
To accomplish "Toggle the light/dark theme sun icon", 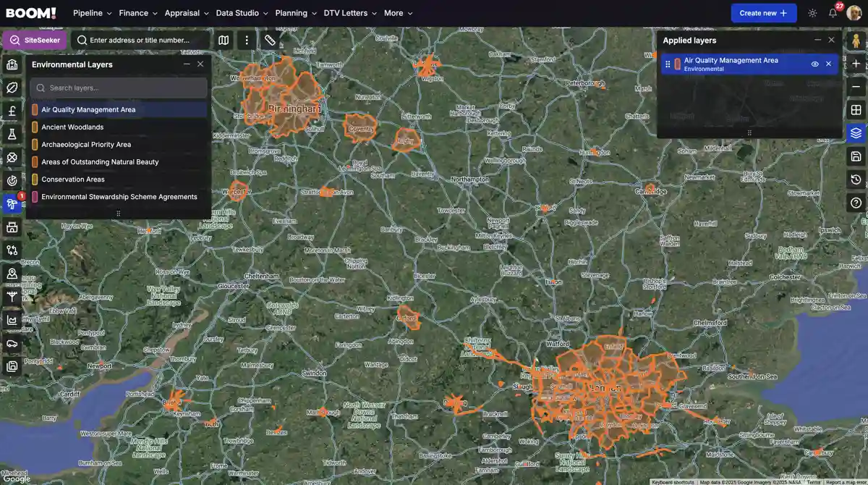I will (812, 13).
